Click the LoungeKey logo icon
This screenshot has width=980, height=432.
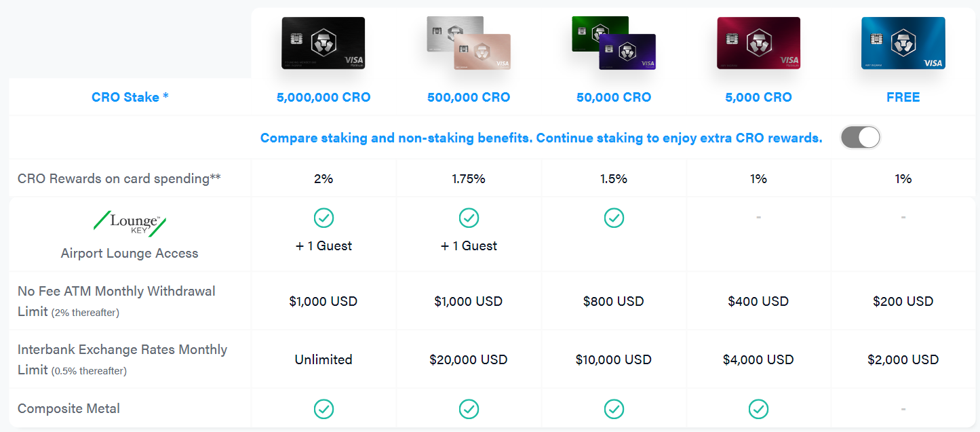(x=130, y=223)
